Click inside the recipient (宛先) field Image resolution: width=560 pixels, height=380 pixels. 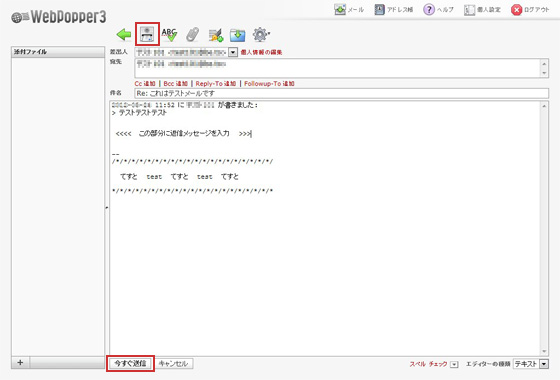point(338,68)
